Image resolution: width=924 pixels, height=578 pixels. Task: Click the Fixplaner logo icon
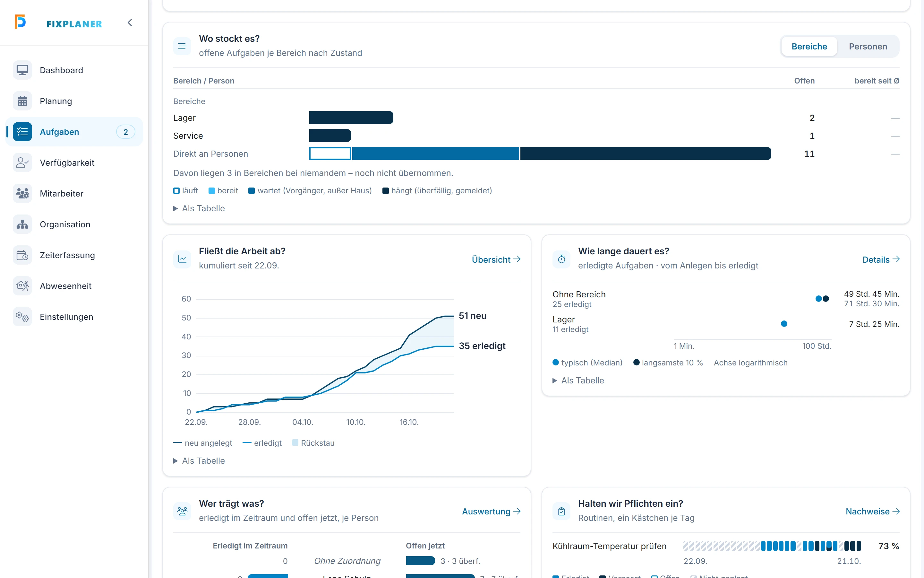pyautogui.click(x=20, y=22)
